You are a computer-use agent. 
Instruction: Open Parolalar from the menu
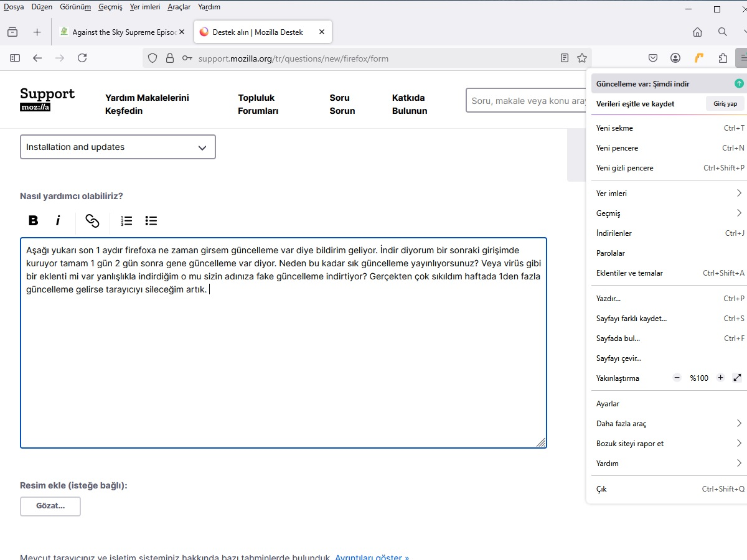(669, 253)
